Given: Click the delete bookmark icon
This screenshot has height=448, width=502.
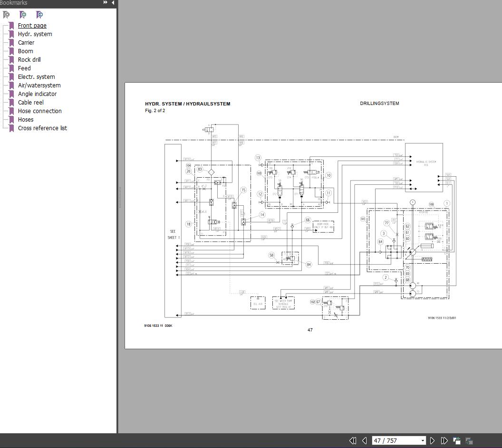Looking at the screenshot, I should pos(7,15).
